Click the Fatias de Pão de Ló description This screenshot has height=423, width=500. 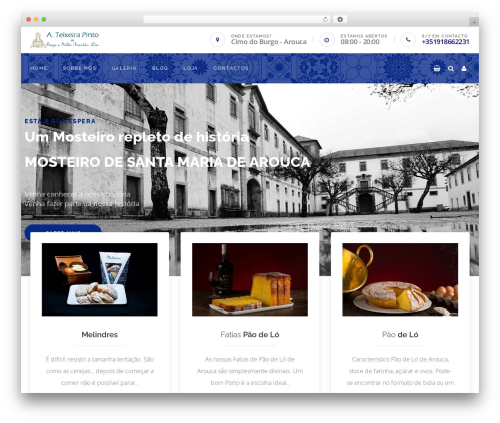[x=250, y=371]
